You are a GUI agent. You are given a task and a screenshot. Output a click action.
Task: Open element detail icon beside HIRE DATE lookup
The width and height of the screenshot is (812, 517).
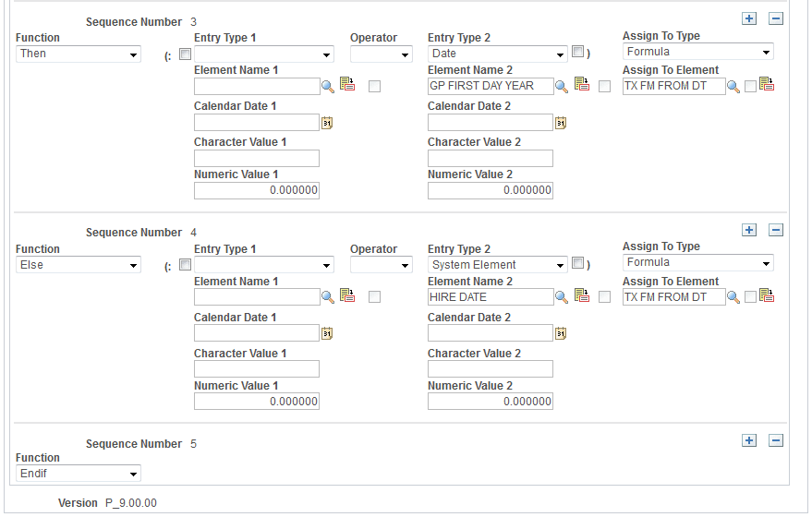click(582, 296)
